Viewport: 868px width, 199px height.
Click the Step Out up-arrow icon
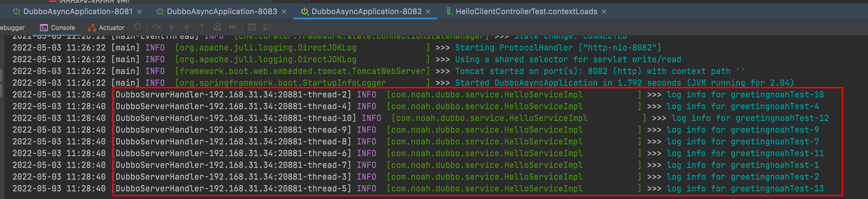point(202,27)
